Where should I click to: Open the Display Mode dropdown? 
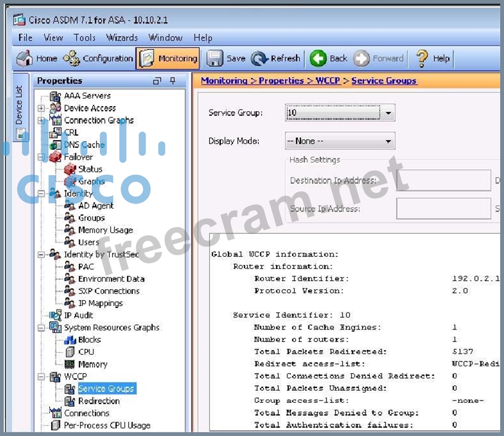388,142
